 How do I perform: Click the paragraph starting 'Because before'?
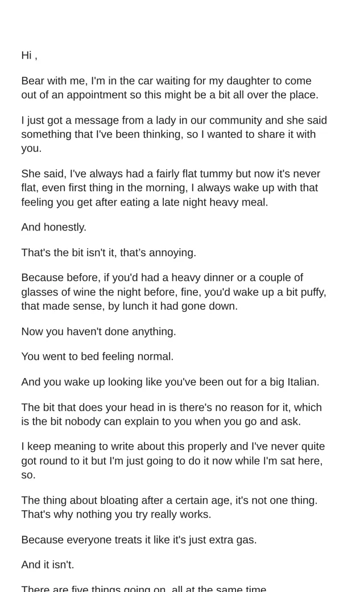click(173, 291)
